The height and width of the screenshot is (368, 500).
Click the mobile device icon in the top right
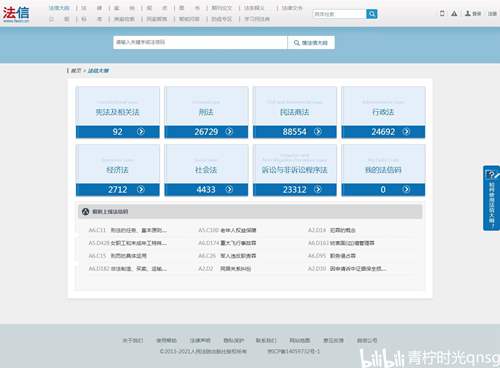pos(442,13)
